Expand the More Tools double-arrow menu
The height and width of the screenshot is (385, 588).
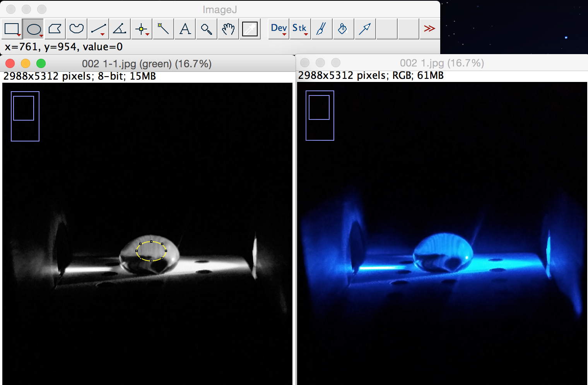pos(429,29)
